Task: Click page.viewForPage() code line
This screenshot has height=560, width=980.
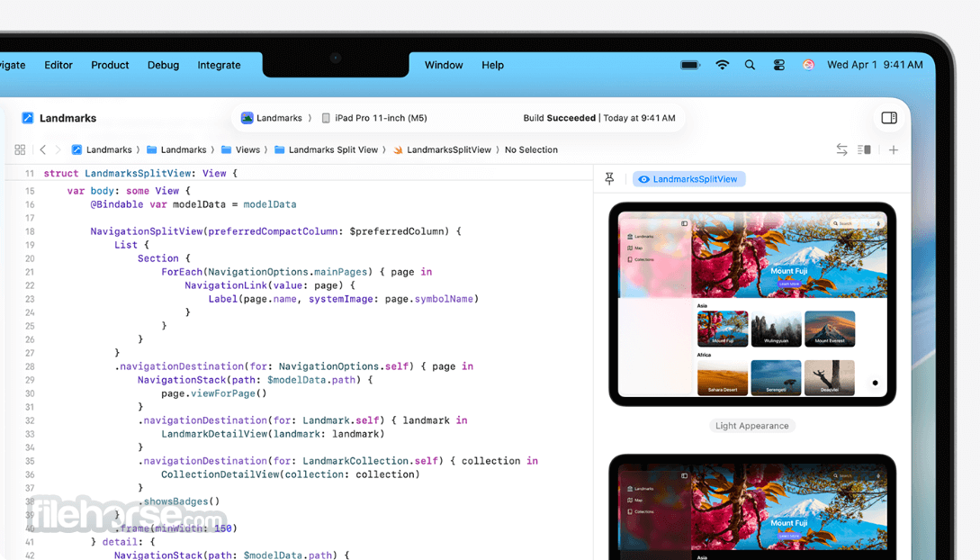Action: [214, 393]
